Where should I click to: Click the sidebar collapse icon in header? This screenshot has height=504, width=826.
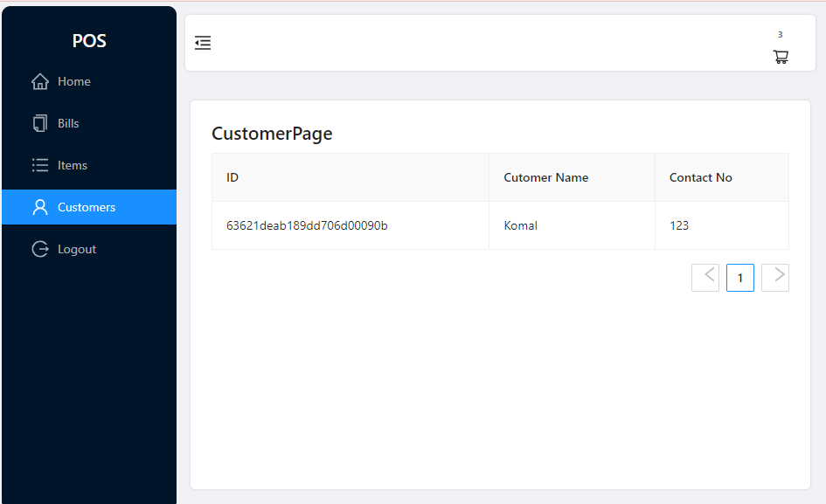coord(203,42)
